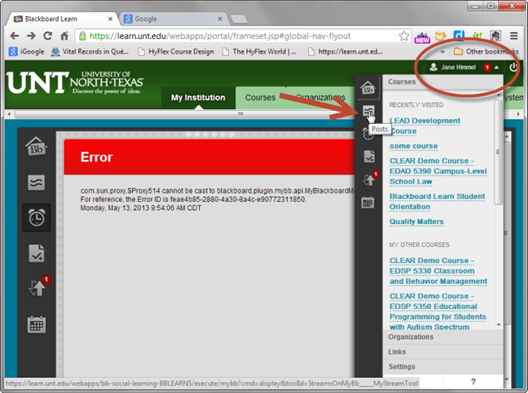Select the My Institution tab
Image resolution: width=528 pixels, height=393 pixels.
(x=198, y=98)
